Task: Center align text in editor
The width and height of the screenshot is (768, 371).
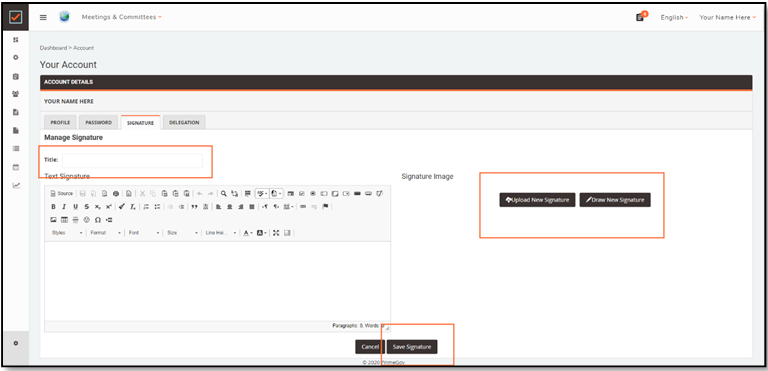Action: pyautogui.click(x=229, y=207)
